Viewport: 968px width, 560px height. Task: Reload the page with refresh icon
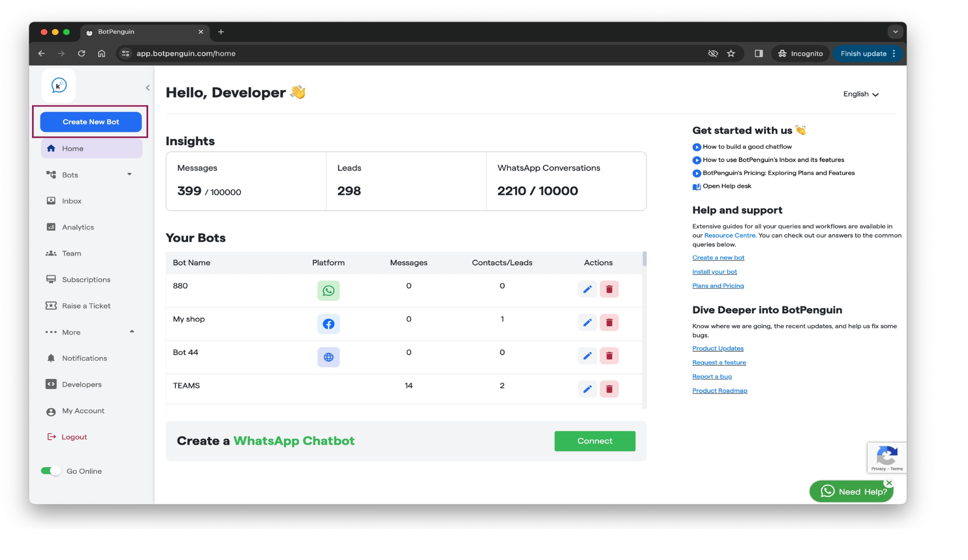81,53
